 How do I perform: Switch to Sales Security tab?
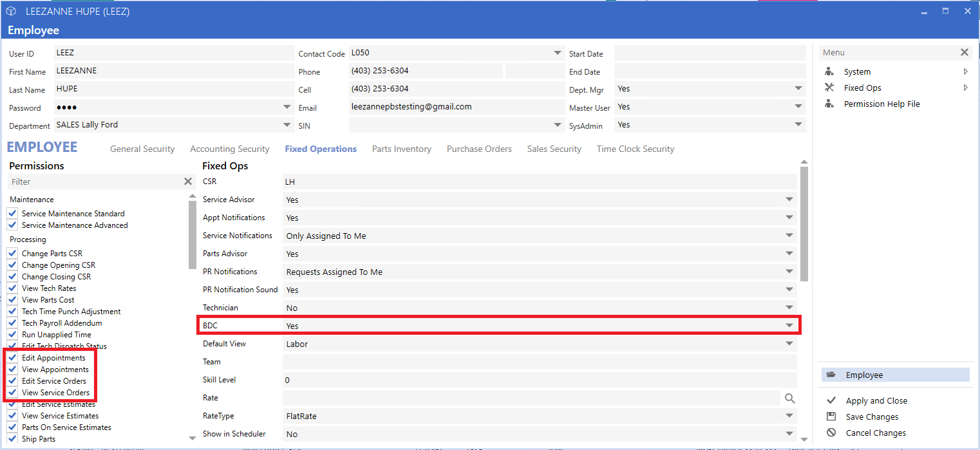coord(554,149)
